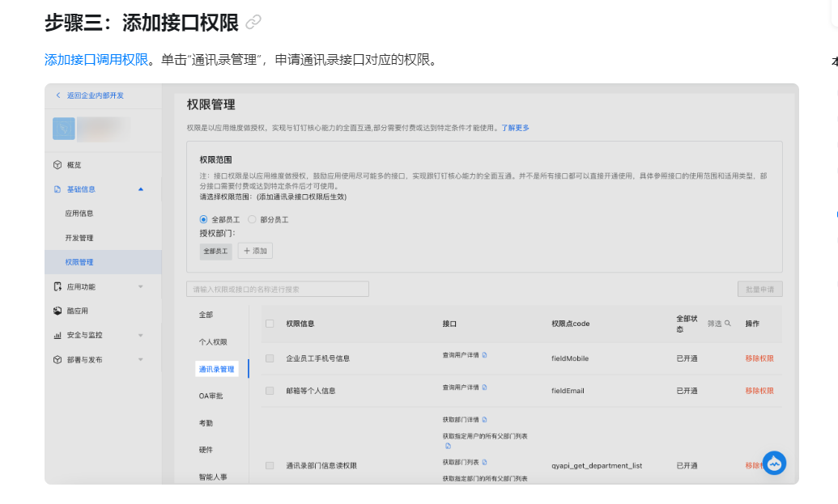This screenshot has height=504, width=838.
Task: Check the 企业员工手机号信息 row checkbox
Action: pyautogui.click(x=270, y=358)
